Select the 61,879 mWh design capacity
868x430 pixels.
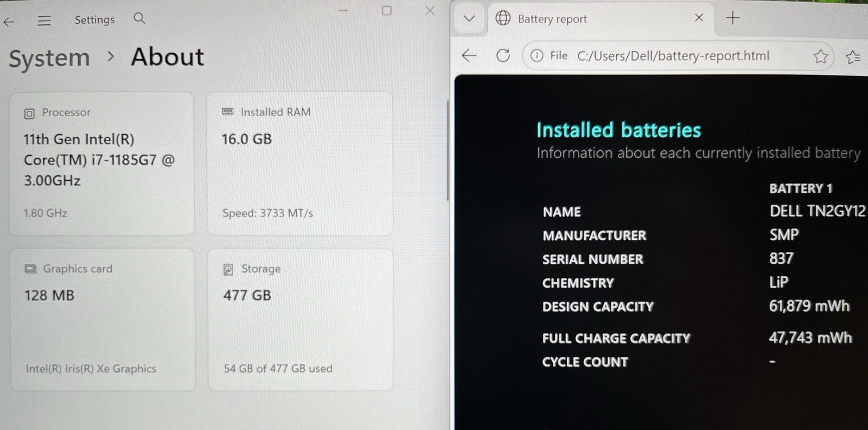(809, 306)
